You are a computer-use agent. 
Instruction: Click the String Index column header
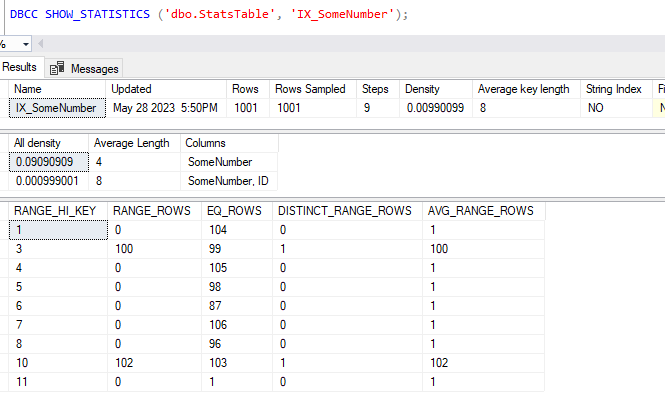pos(614,89)
